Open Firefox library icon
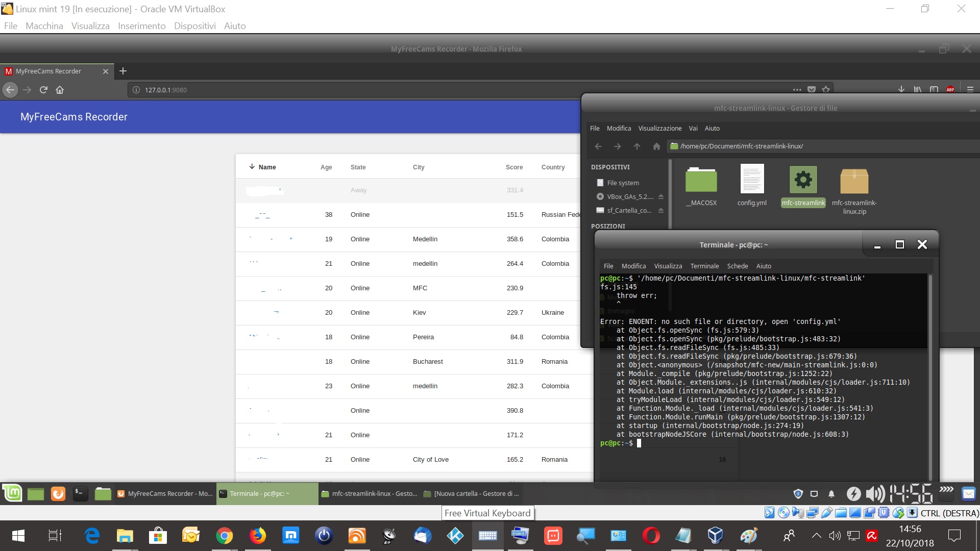 pyautogui.click(x=918, y=90)
